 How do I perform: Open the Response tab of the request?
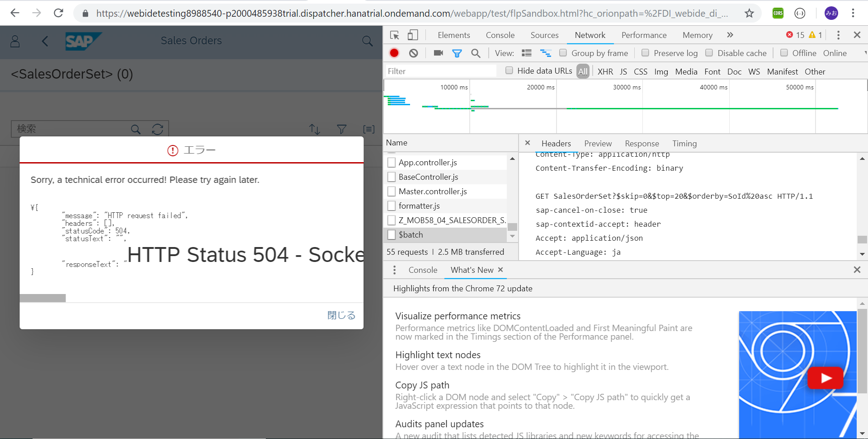pyautogui.click(x=642, y=144)
